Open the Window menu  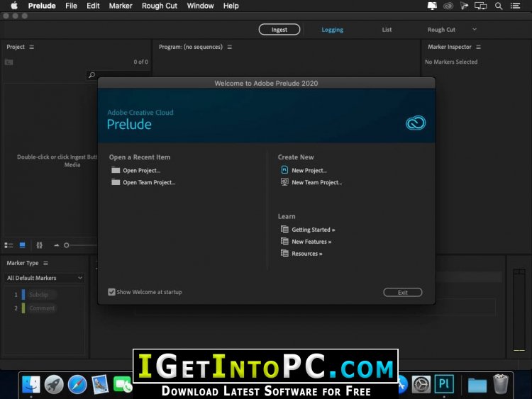point(200,6)
